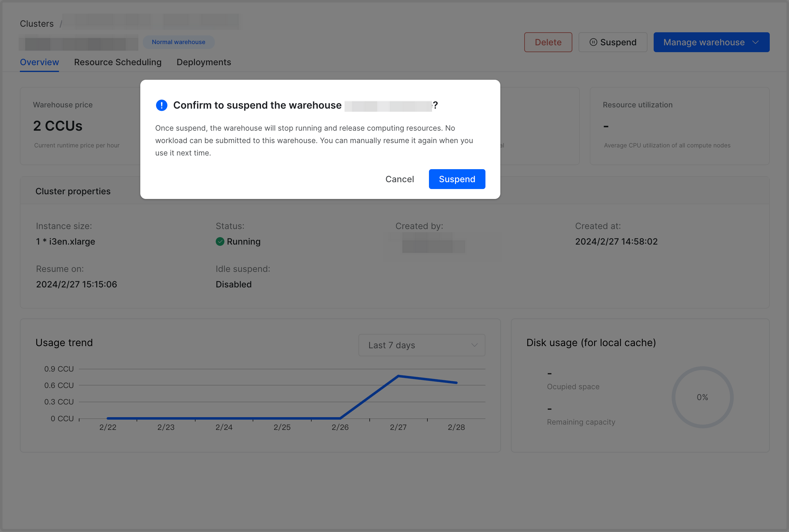Click the 0% disk usage ring
The width and height of the screenshot is (789, 532).
coord(702,397)
